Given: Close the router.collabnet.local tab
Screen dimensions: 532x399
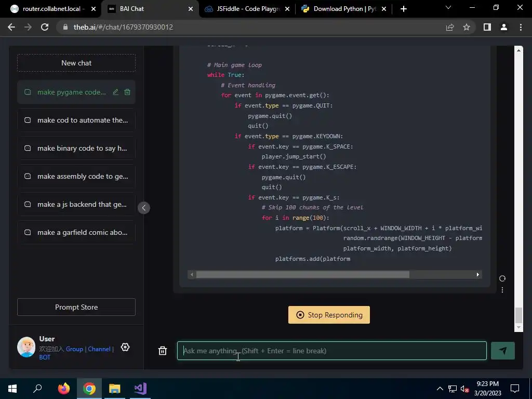Looking at the screenshot, I should [94, 9].
